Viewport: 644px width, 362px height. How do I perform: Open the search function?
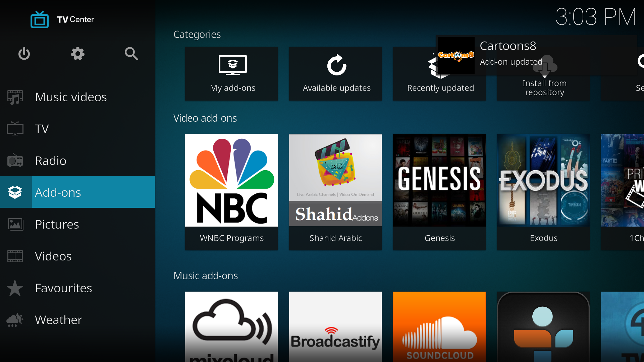(131, 54)
